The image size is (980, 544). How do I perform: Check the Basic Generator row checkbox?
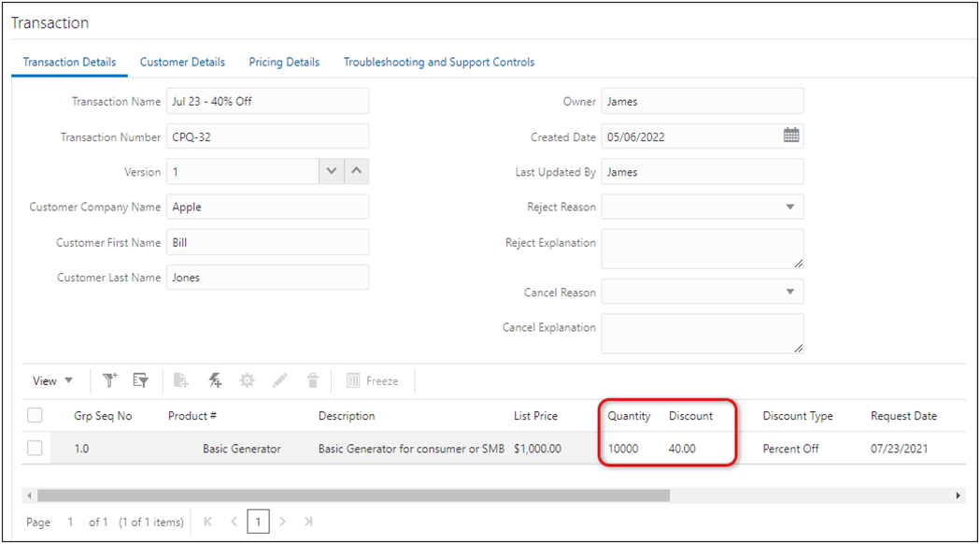[35, 448]
